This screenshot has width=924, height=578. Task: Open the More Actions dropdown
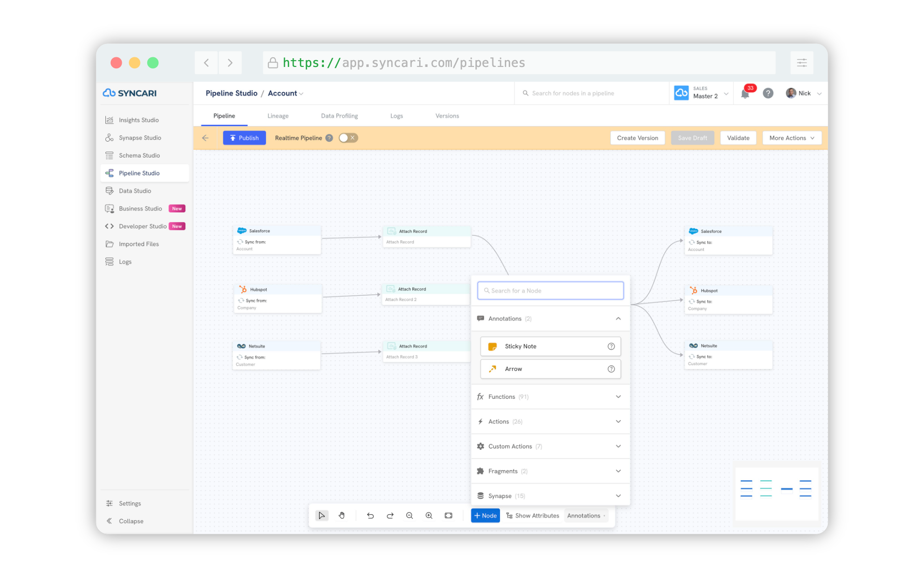pyautogui.click(x=792, y=138)
